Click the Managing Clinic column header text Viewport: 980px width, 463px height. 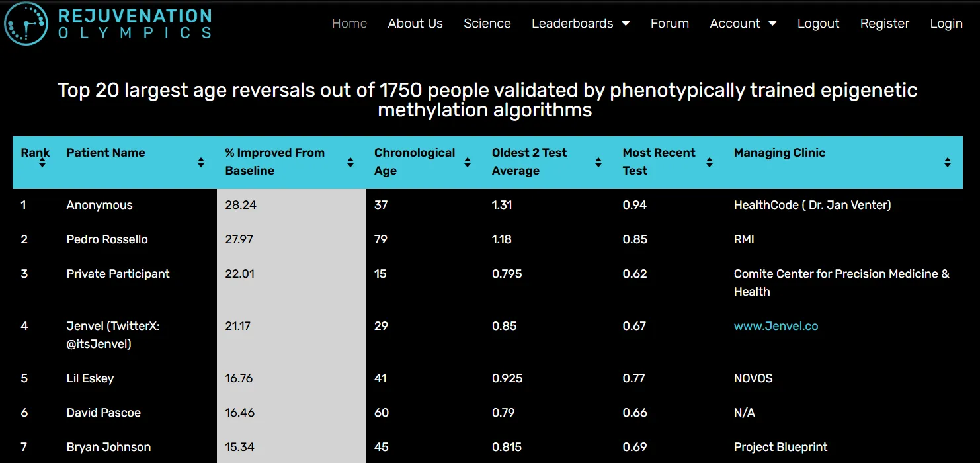(x=780, y=153)
